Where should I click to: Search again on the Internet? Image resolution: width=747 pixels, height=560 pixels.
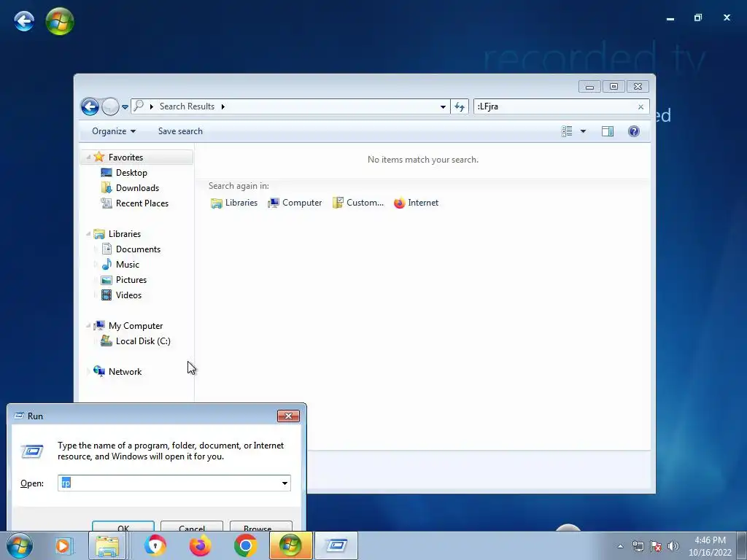click(416, 203)
